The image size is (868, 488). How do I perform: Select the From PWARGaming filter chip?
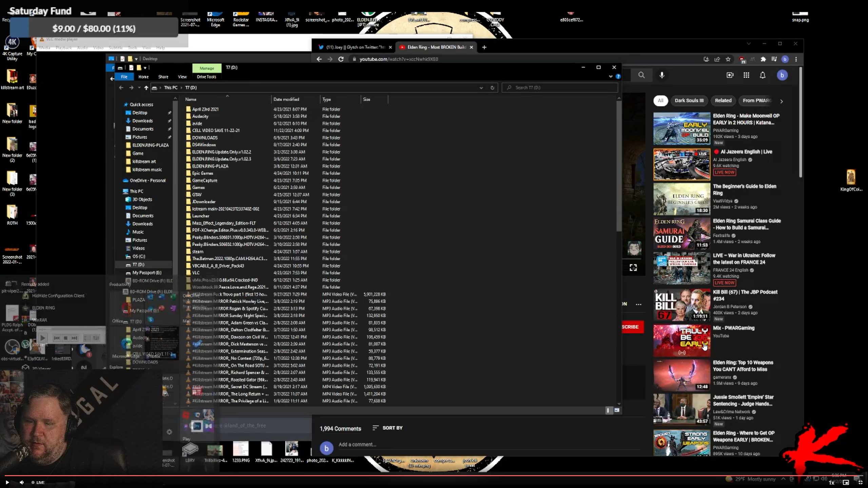click(x=756, y=100)
